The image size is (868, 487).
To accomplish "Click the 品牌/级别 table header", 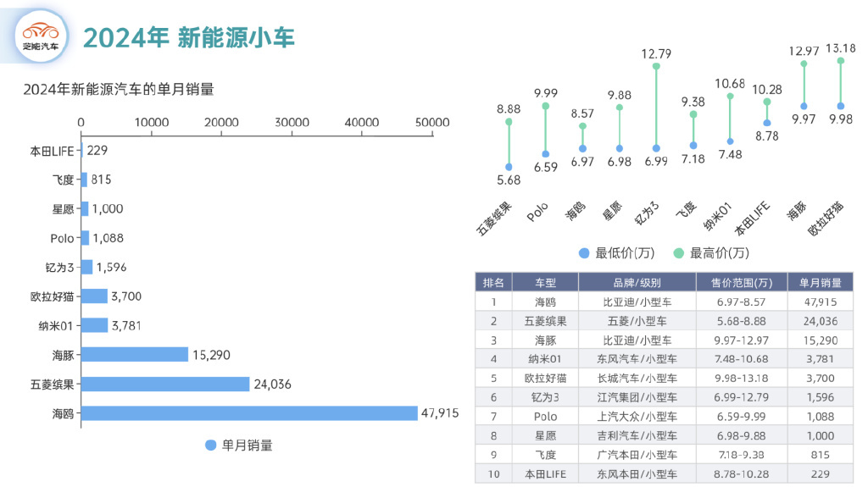I will point(637,282).
